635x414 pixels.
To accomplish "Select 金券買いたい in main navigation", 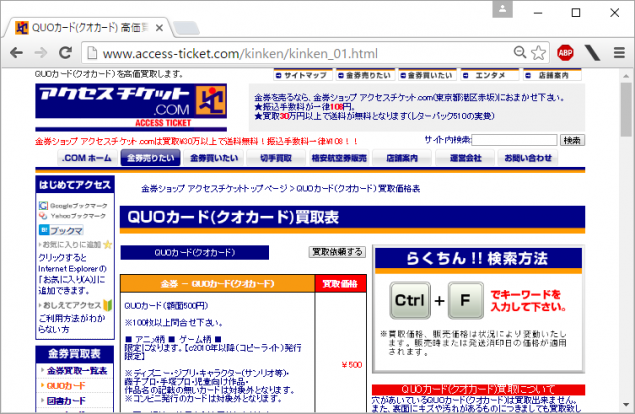I will (x=214, y=158).
